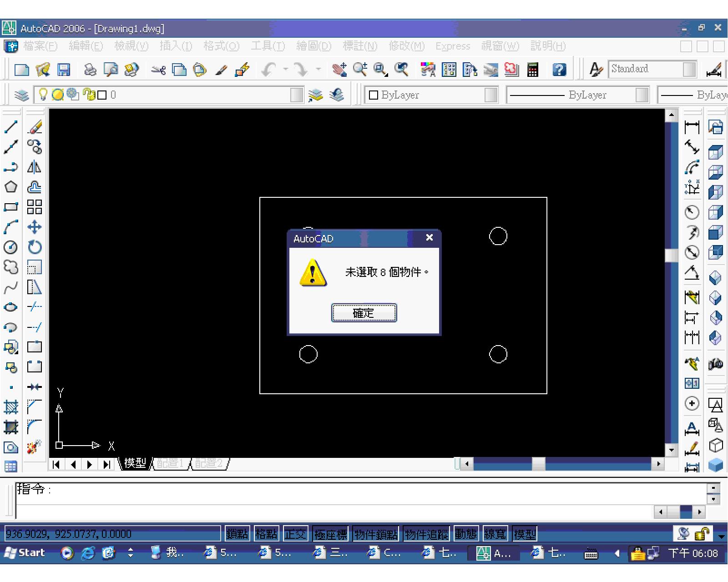Select the Array modify tool
728x582 pixels.
coord(35,207)
